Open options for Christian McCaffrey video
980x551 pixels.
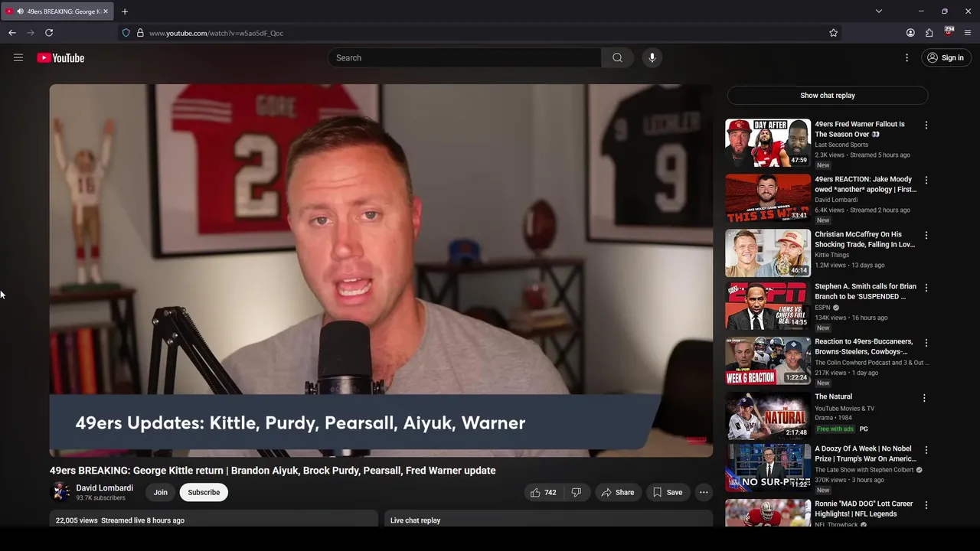tap(926, 235)
